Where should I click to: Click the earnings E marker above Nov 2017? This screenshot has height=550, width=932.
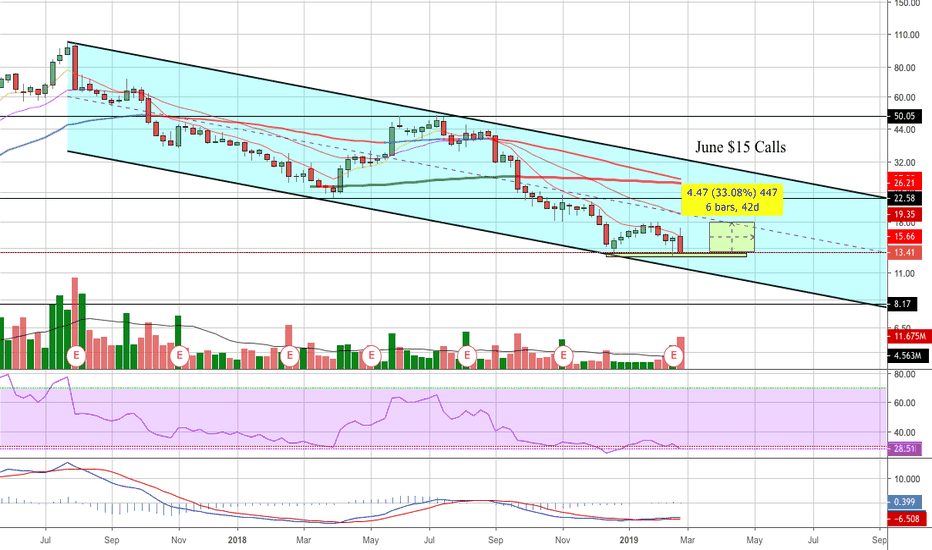coord(179,357)
